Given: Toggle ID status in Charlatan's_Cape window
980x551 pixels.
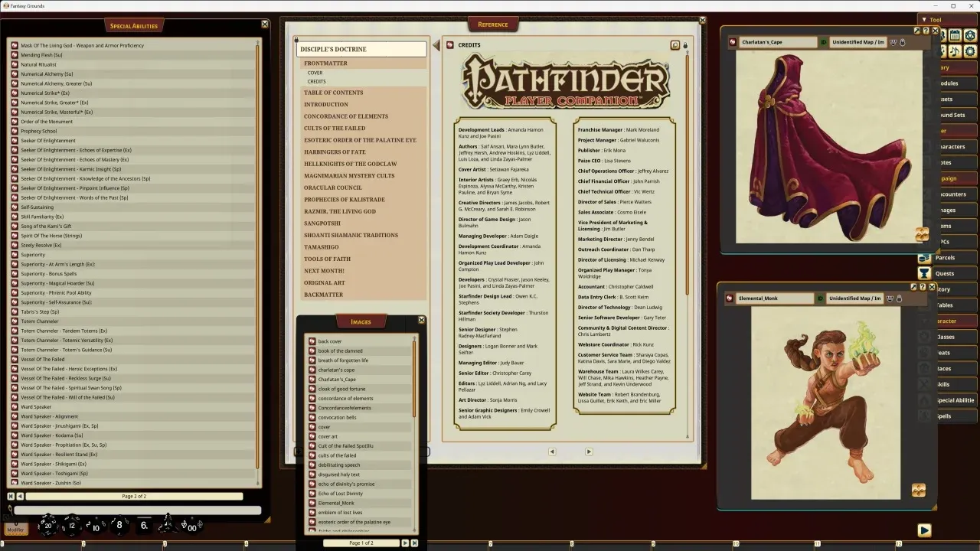Looking at the screenshot, I should point(824,42).
